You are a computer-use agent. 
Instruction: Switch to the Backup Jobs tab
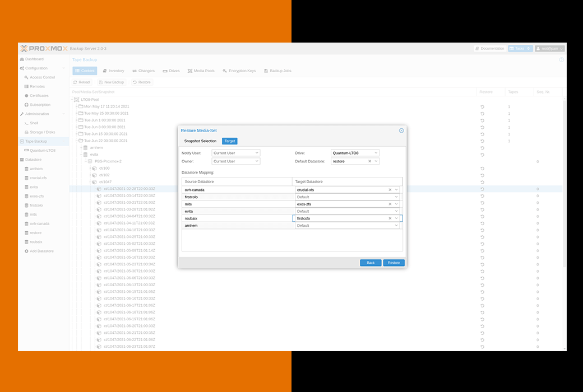(277, 71)
